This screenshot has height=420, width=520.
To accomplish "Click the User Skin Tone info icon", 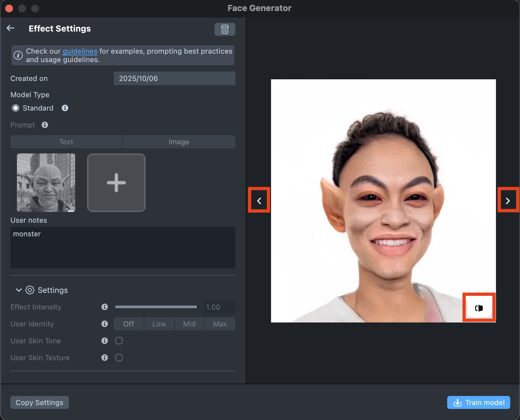I will pyautogui.click(x=105, y=341).
